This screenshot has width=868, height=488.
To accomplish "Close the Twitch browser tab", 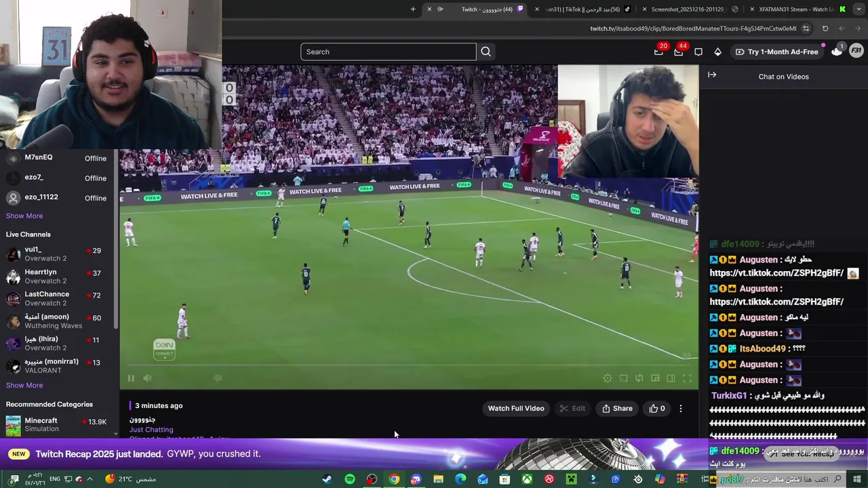I will (x=429, y=9).
